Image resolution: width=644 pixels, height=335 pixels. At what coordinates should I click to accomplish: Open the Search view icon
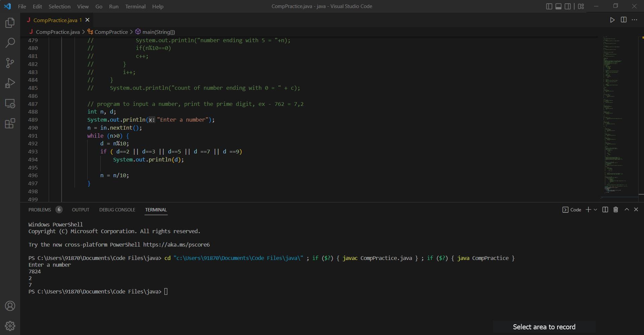pos(10,43)
